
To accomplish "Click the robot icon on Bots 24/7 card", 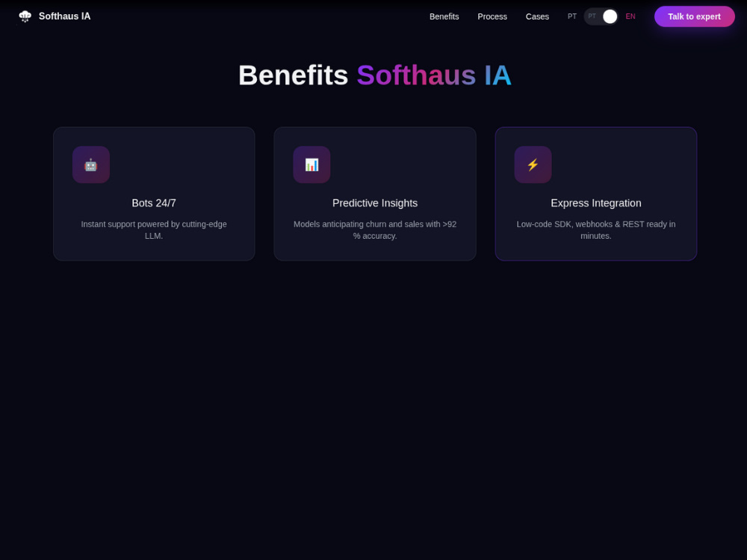I will coord(91,165).
